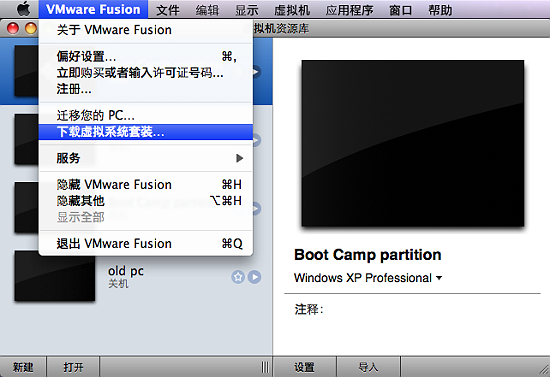Click the split pane divider handle

click(x=266, y=367)
